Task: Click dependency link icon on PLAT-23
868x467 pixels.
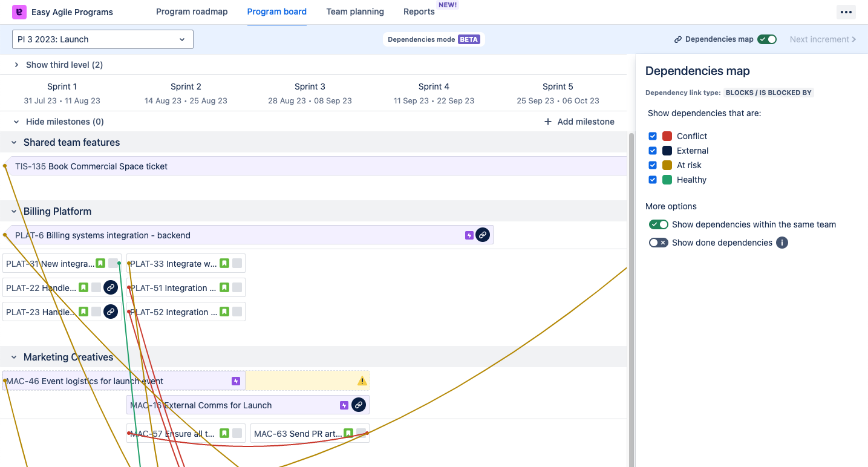Action: [110, 312]
